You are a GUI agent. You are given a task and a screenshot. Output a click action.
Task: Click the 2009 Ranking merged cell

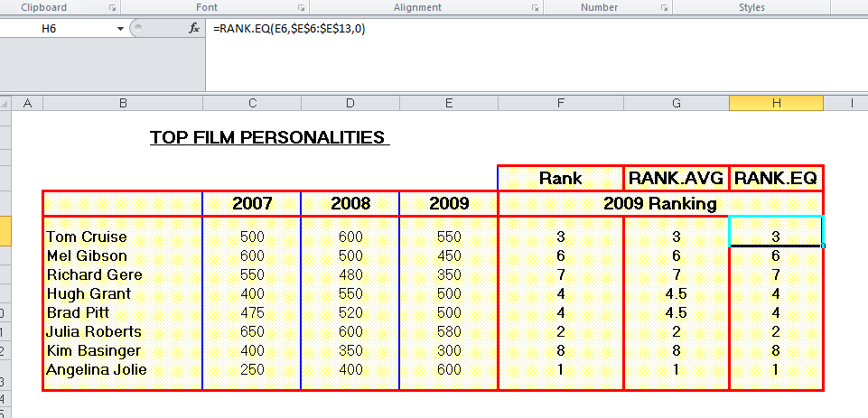click(660, 204)
